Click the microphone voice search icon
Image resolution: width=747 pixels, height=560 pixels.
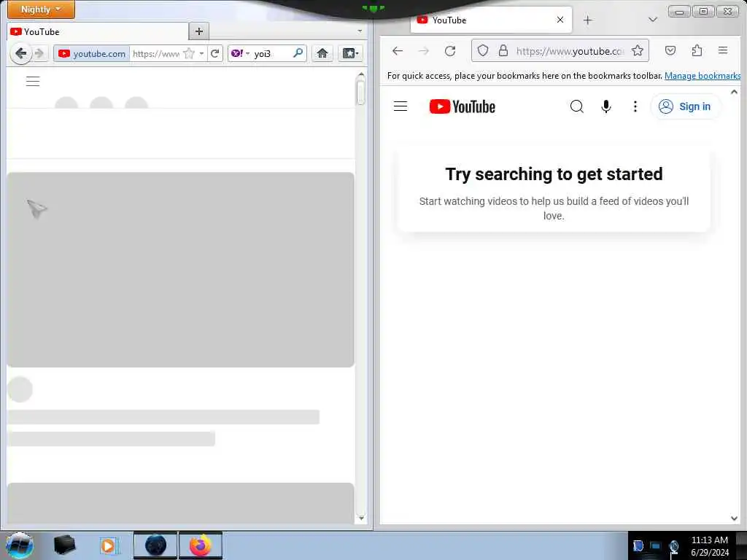[x=606, y=106]
